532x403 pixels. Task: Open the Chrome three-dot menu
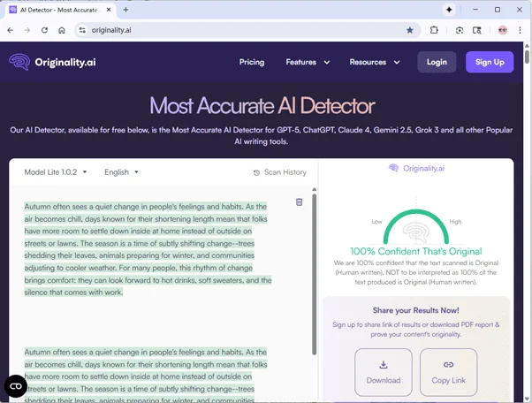click(x=520, y=30)
